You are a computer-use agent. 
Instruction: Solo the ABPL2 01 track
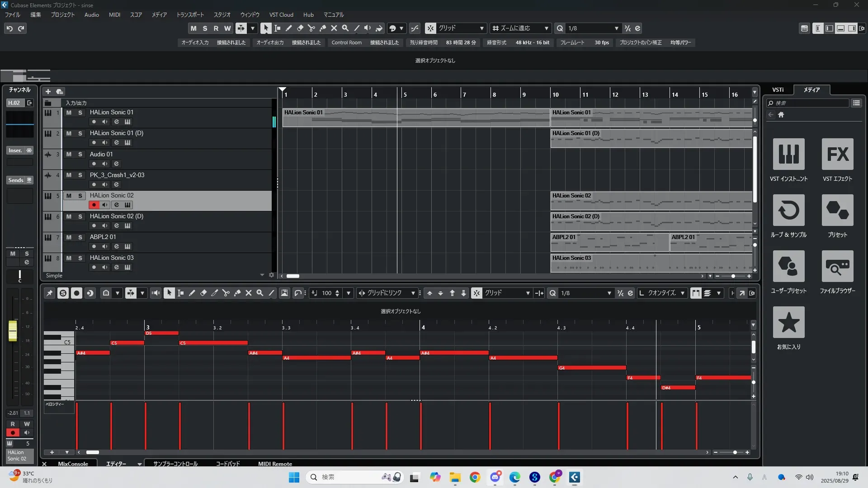coord(80,237)
